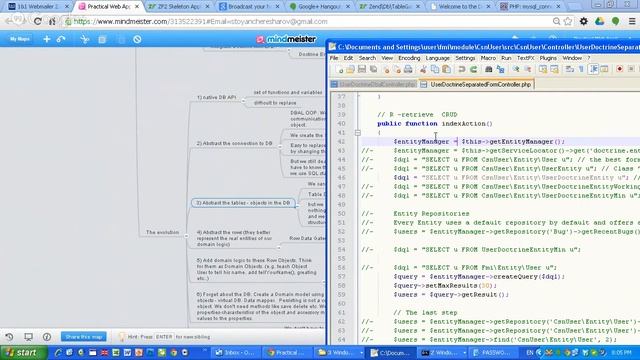Click the Windows Start button
Viewport: 640px width, 360px height.
[23, 352]
